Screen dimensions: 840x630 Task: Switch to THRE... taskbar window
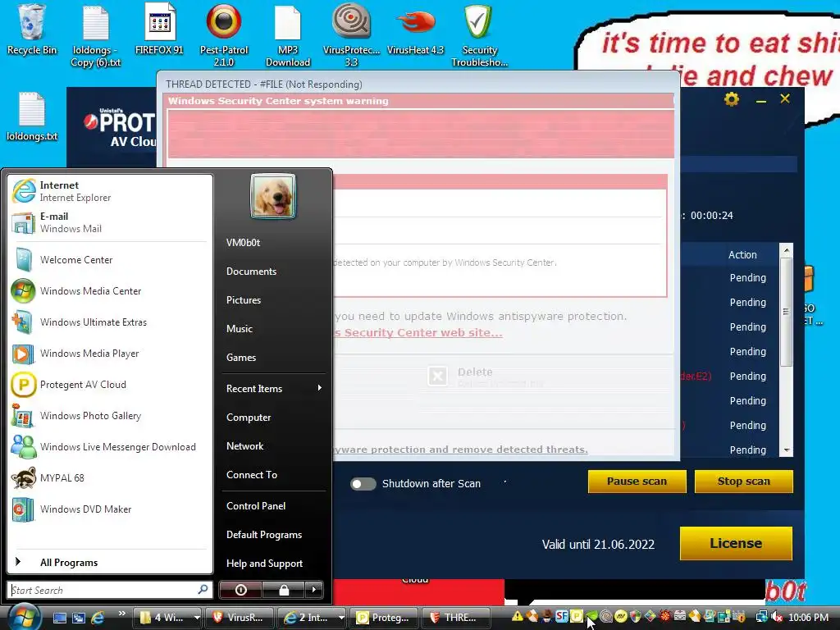tap(456, 618)
